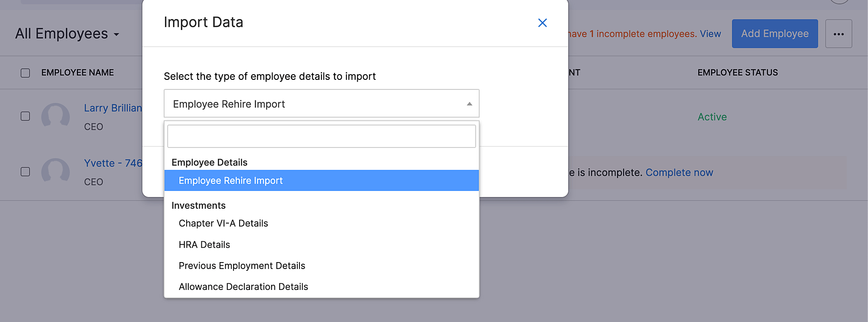Select Chapter VI-A Details option

click(224, 223)
